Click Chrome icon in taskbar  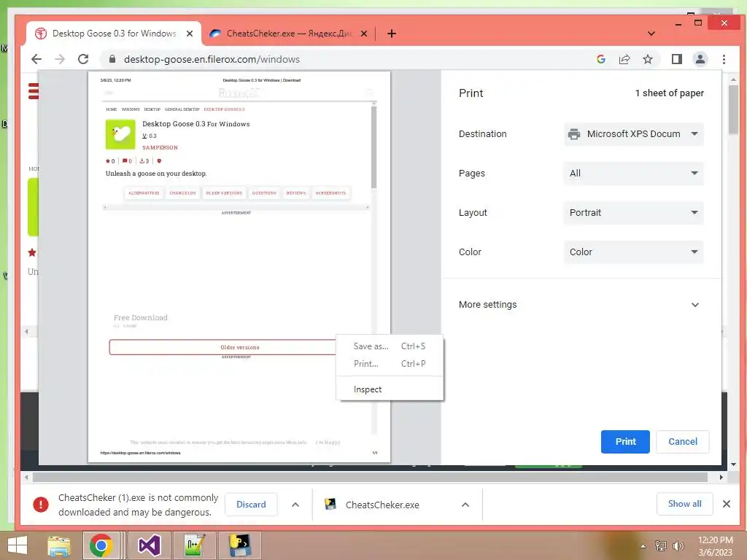tap(101, 545)
